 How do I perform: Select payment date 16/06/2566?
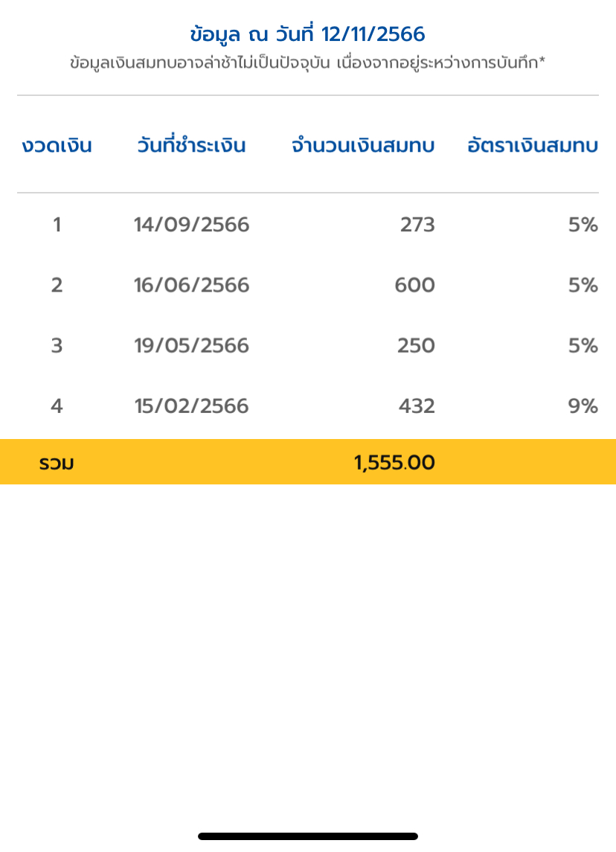[191, 285]
